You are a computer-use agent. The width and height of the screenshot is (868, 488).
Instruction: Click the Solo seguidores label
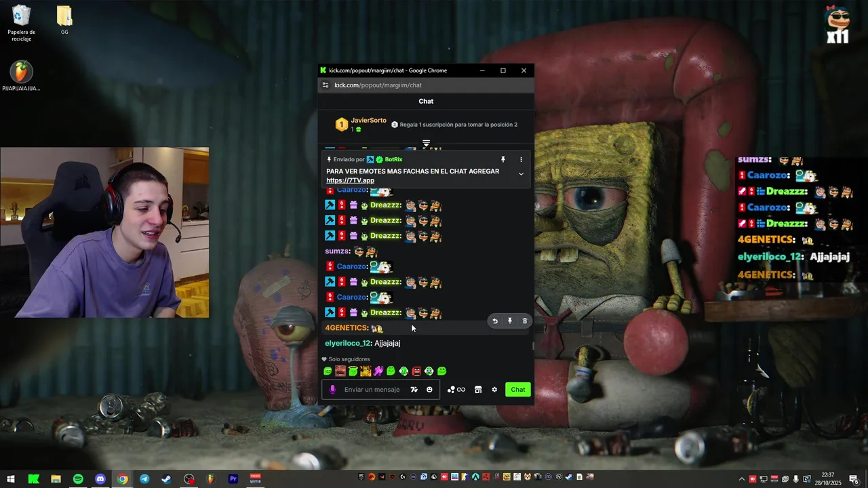349,359
